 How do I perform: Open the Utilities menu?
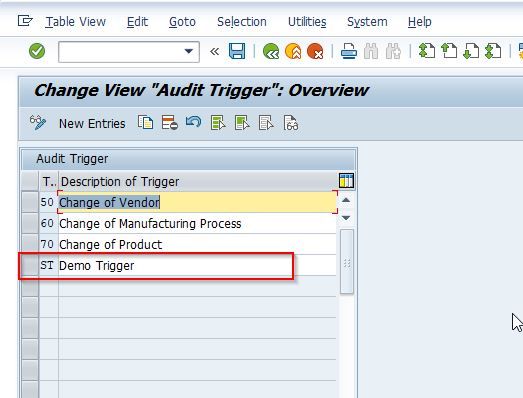coord(307,22)
